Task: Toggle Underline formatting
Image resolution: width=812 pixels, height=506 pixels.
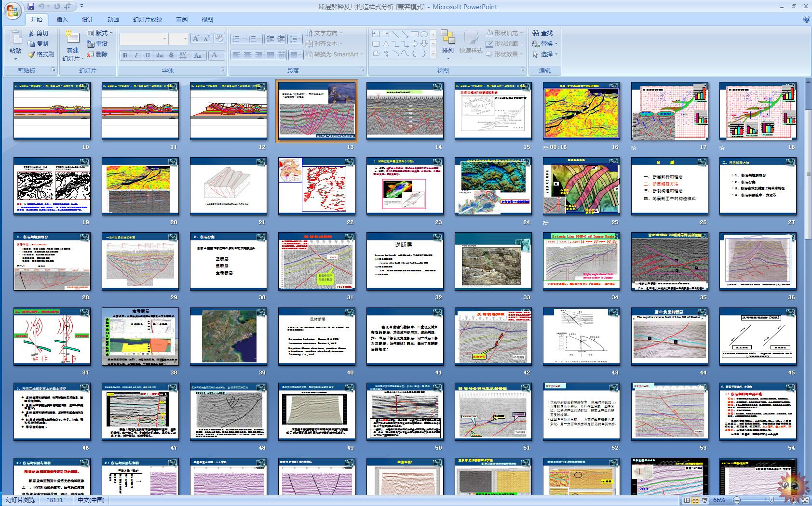Action: click(148, 55)
